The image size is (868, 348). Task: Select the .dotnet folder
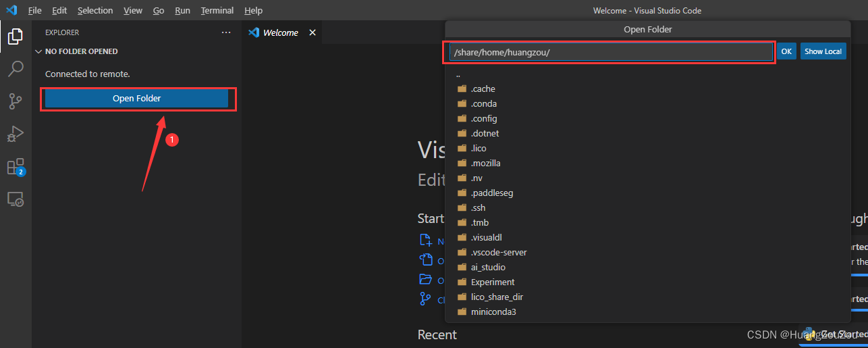click(x=647, y=134)
